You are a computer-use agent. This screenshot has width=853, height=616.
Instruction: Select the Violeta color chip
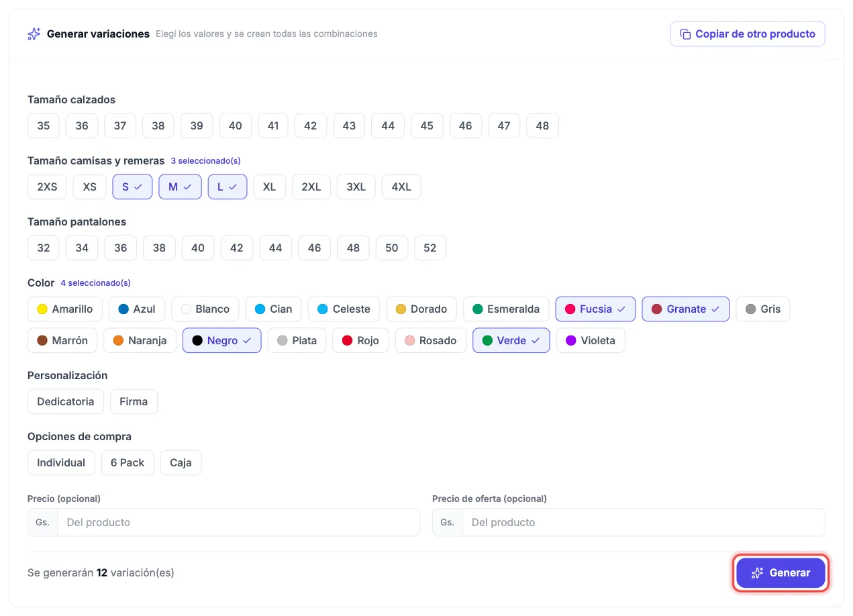tap(591, 341)
